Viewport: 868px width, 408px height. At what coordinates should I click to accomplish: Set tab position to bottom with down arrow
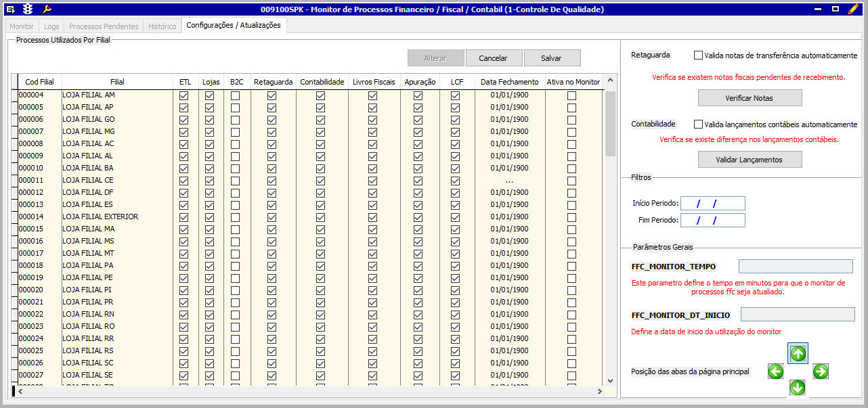[x=798, y=388]
